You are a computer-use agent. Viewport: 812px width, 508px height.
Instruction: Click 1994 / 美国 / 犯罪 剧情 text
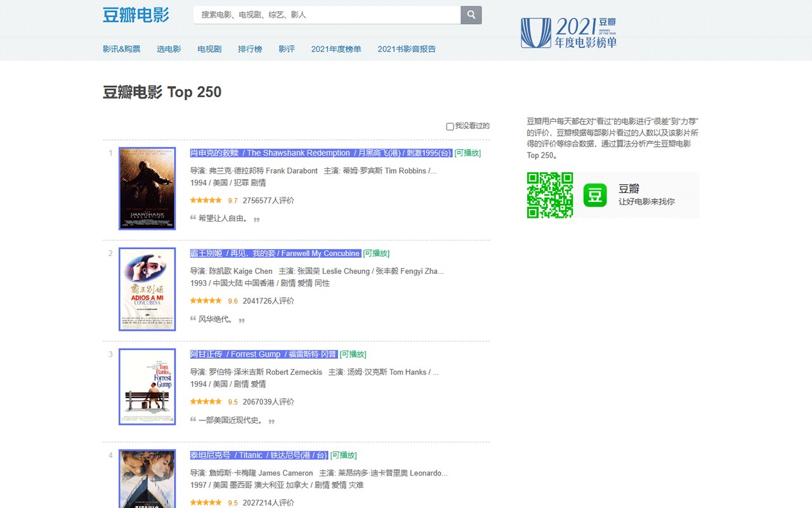[228, 183]
